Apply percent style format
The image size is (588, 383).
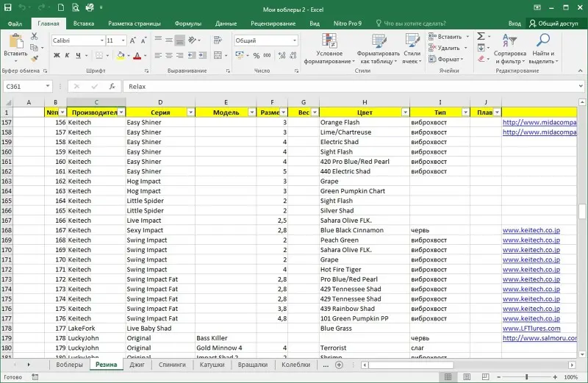256,56
